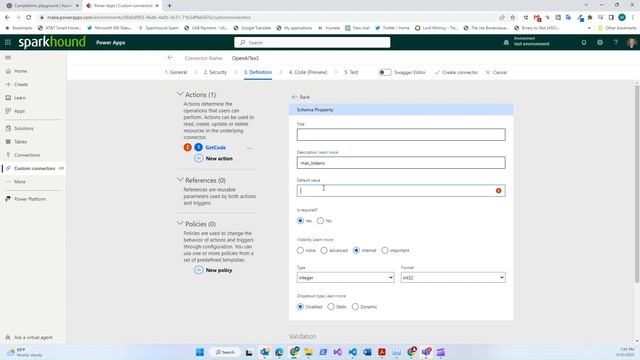Open Windows Start menu
This screenshot has height=360, width=640.
click(x=200, y=352)
